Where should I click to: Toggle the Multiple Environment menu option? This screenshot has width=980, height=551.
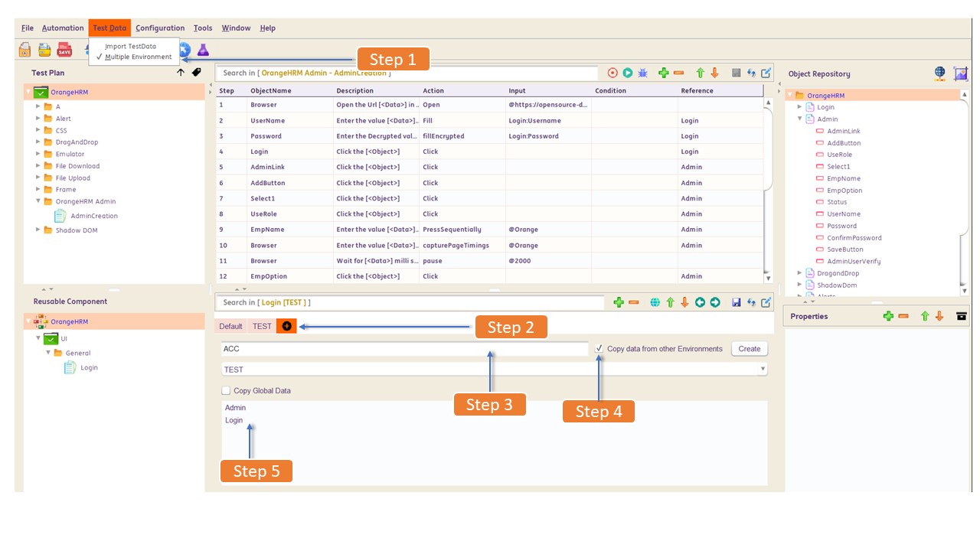(138, 57)
